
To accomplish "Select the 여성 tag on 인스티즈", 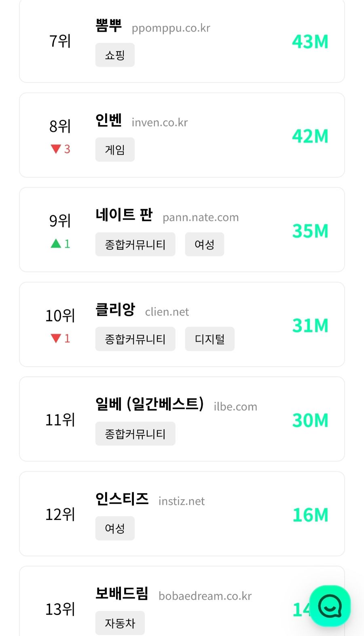I will click(115, 528).
